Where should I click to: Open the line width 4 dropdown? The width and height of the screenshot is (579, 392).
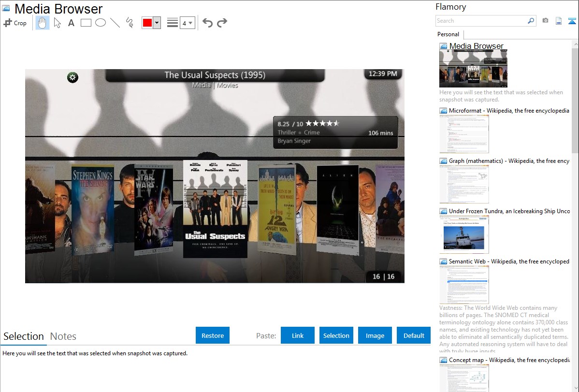[188, 23]
